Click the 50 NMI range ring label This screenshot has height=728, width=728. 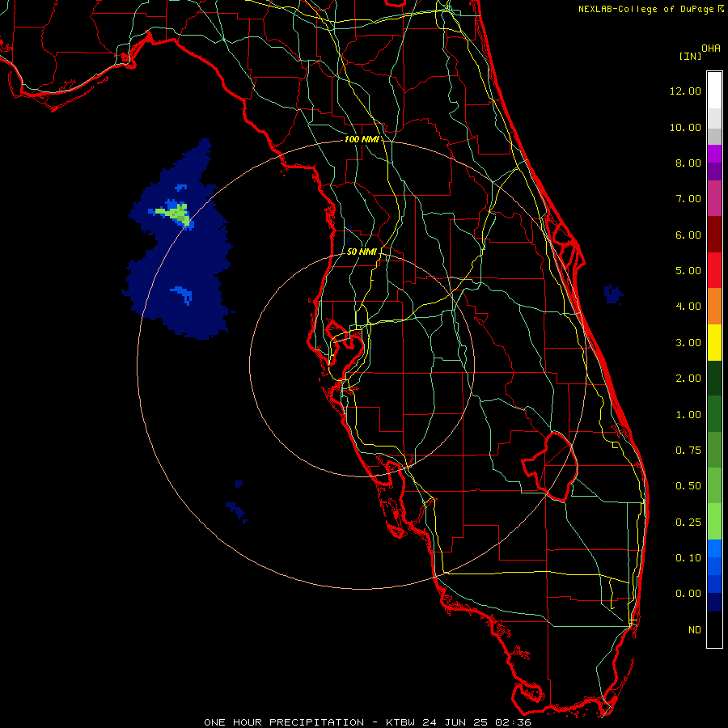[x=362, y=252]
